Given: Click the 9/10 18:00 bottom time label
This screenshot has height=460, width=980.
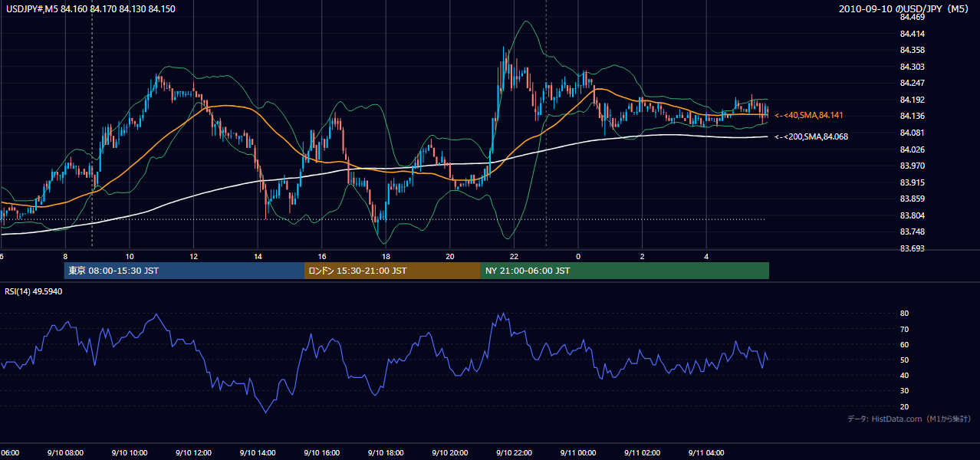Looking at the screenshot, I should click(385, 453).
